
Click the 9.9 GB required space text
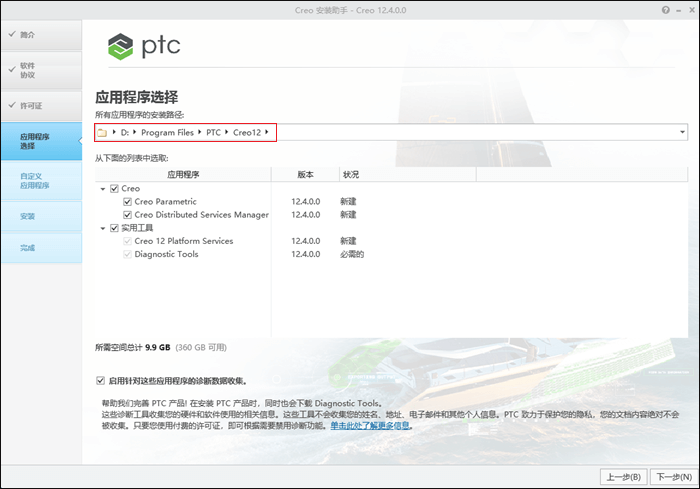(158, 347)
